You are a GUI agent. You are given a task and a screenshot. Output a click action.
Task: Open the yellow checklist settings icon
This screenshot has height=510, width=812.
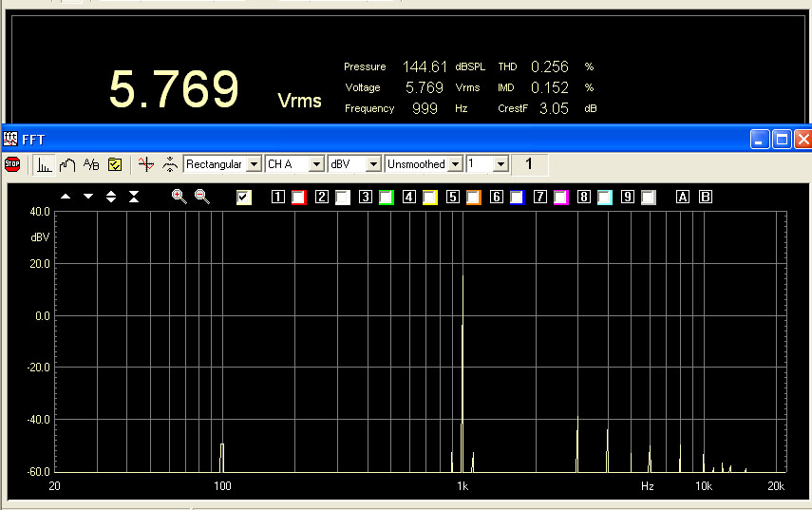click(115, 164)
